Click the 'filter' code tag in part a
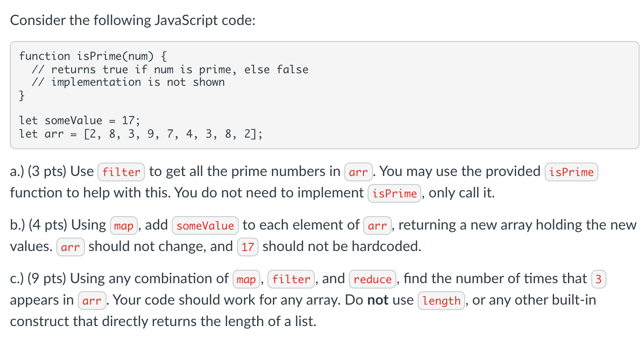 (x=121, y=172)
